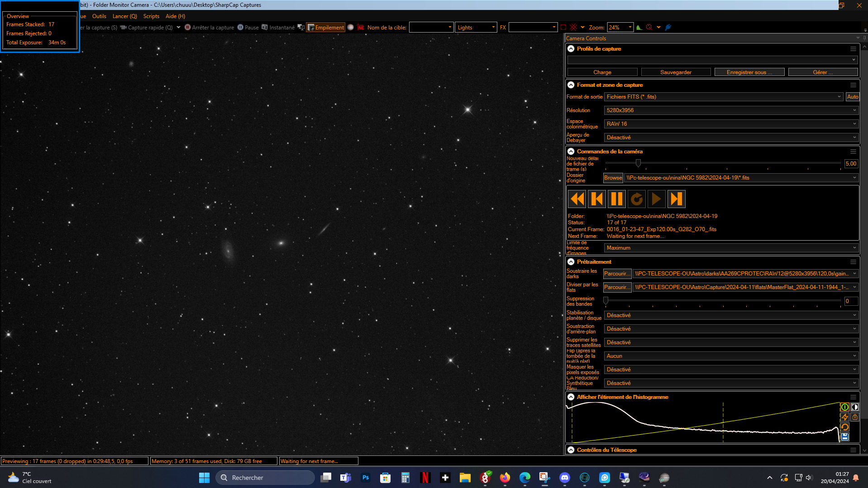Viewport: 868px width, 488px height.
Task: Toggle the red reticule crosshair icon
Action: [x=573, y=28]
